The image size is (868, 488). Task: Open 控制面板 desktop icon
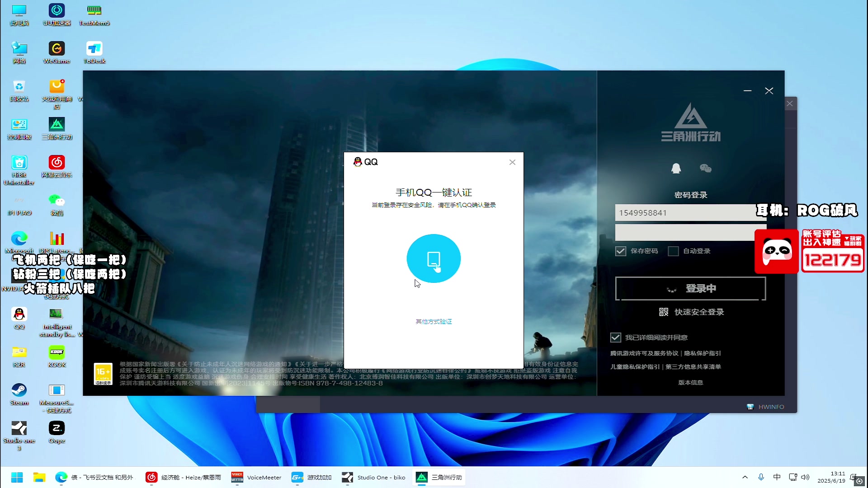point(19,129)
